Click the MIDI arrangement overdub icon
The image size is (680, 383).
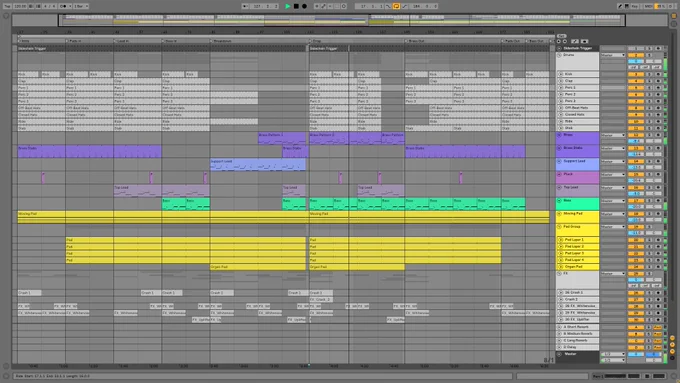(x=317, y=7)
